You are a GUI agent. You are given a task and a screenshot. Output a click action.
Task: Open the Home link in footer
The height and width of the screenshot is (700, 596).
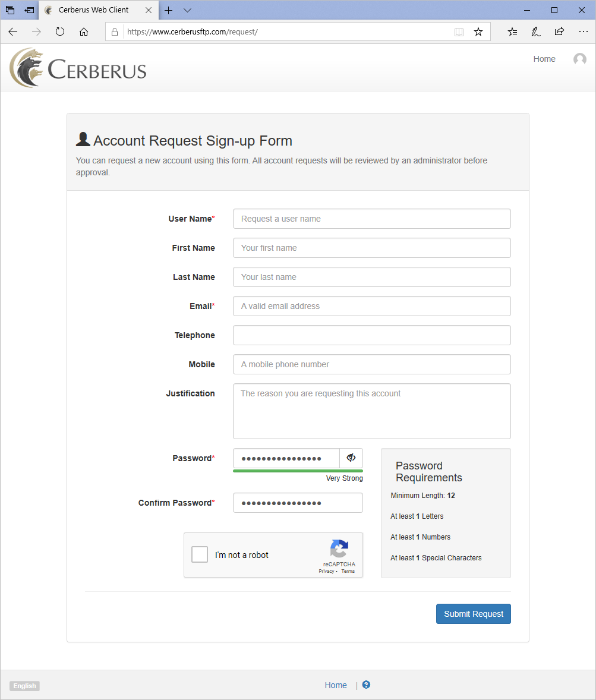point(336,685)
